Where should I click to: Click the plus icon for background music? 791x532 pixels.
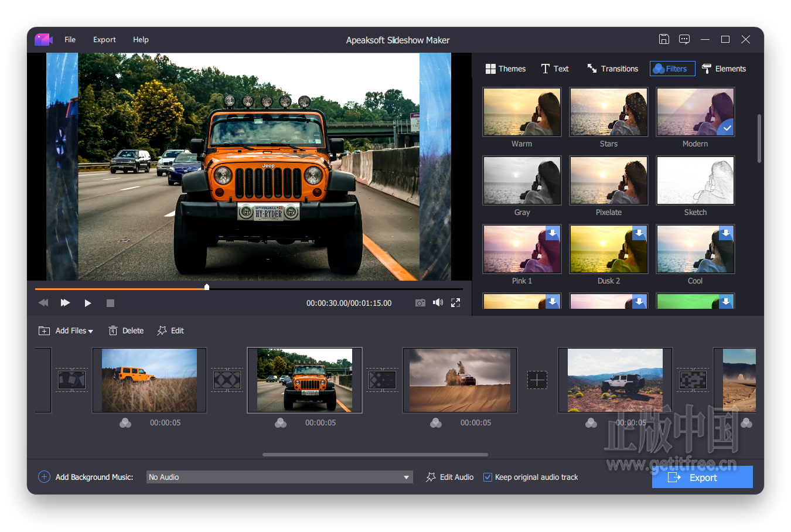coord(44,477)
